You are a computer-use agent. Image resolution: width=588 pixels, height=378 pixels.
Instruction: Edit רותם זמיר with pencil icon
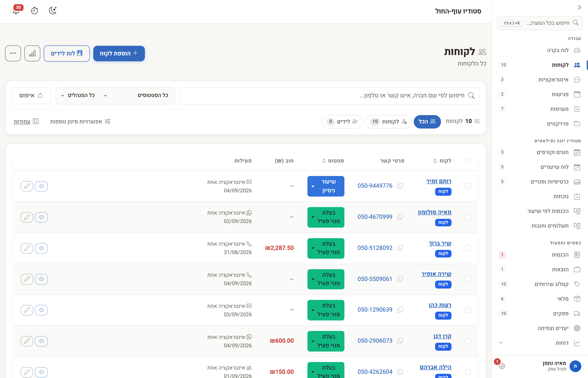pyautogui.click(x=27, y=186)
